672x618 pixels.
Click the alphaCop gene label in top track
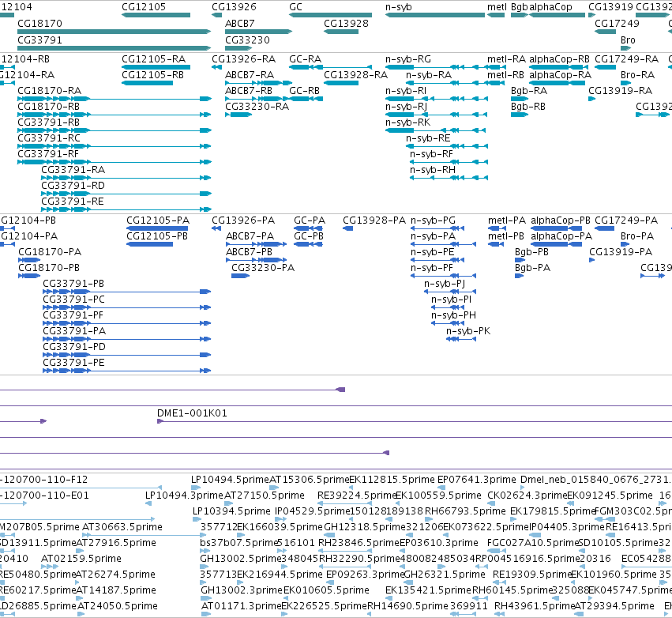550,7
